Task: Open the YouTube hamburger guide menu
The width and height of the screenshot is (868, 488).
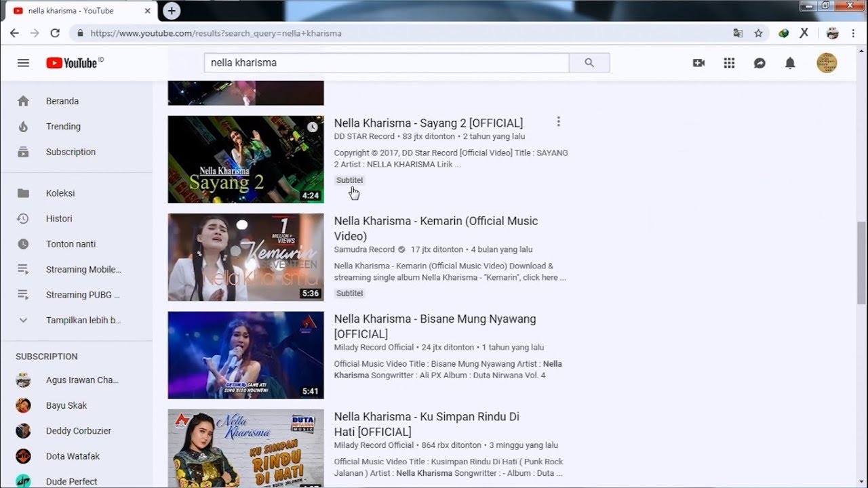Action: (x=23, y=63)
